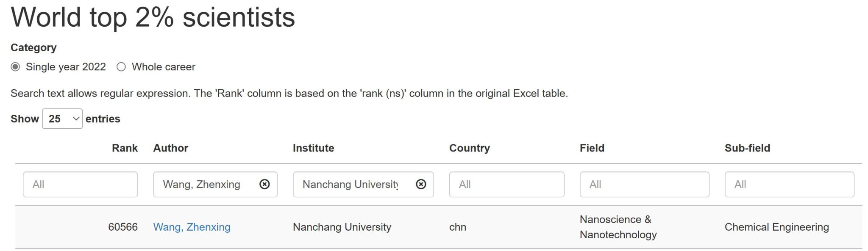The height and width of the screenshot is (251, 868).
Task: Focus the Field filter input box
Action: pyautogui.click(x=644, y=184)
